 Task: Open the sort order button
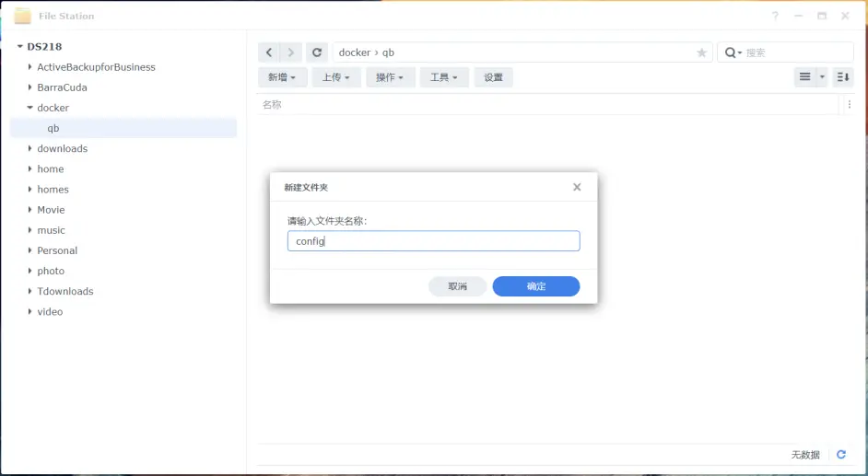(x=843, y=76)
